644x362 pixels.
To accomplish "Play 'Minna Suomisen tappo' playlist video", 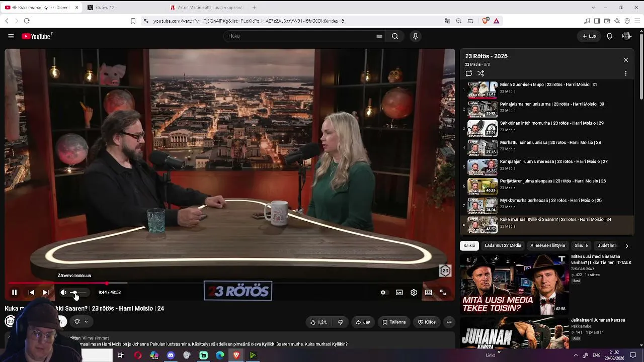I will (x=548, y=89).
